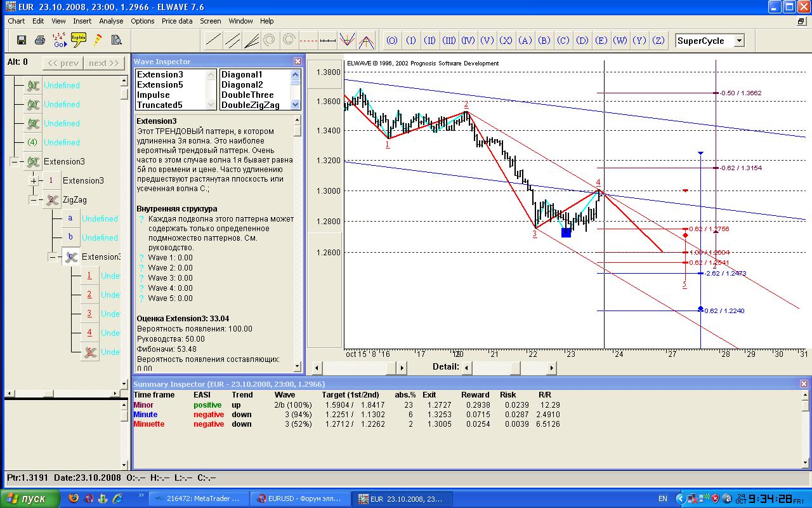Open the Chart menu
The height and width of the screenshot is (508, 812).
tap(16, 21)
